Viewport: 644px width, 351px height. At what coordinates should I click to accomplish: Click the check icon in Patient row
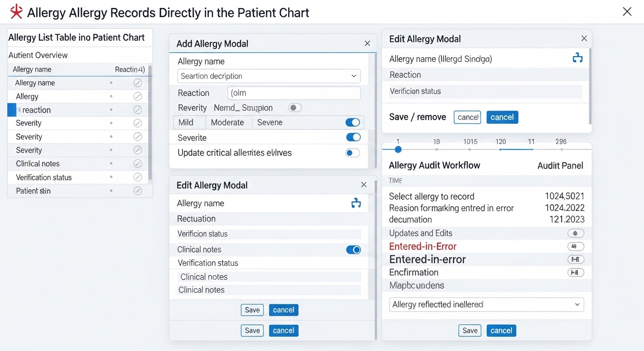point(137,191)
